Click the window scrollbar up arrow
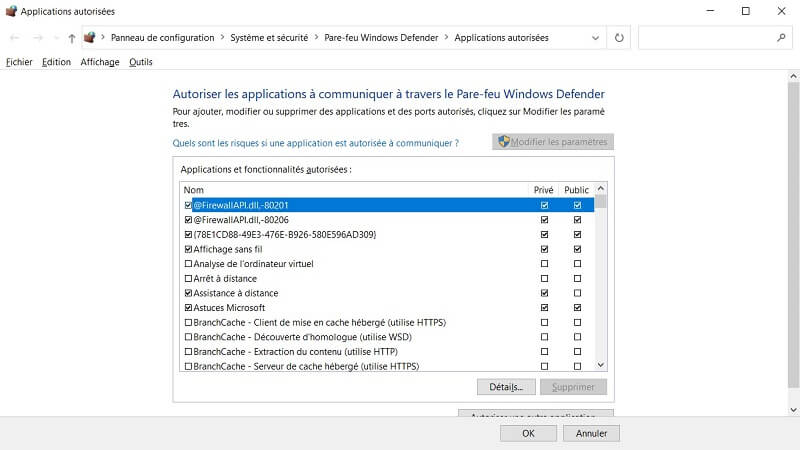 793,76
